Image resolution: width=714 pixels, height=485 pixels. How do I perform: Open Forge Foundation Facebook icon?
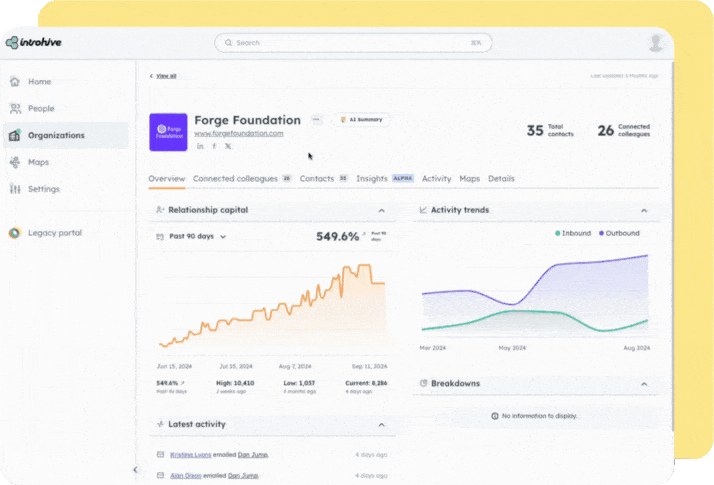pyautogui.click(x=214, y=146)
